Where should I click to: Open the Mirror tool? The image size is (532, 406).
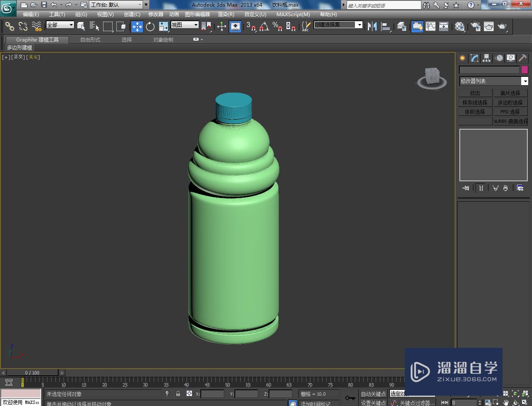point(372,27)
